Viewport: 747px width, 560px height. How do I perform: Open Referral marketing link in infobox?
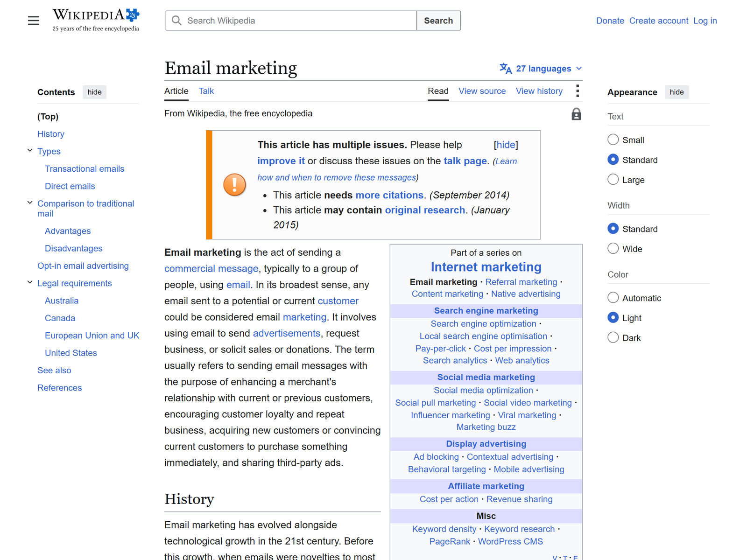point(521,282)
